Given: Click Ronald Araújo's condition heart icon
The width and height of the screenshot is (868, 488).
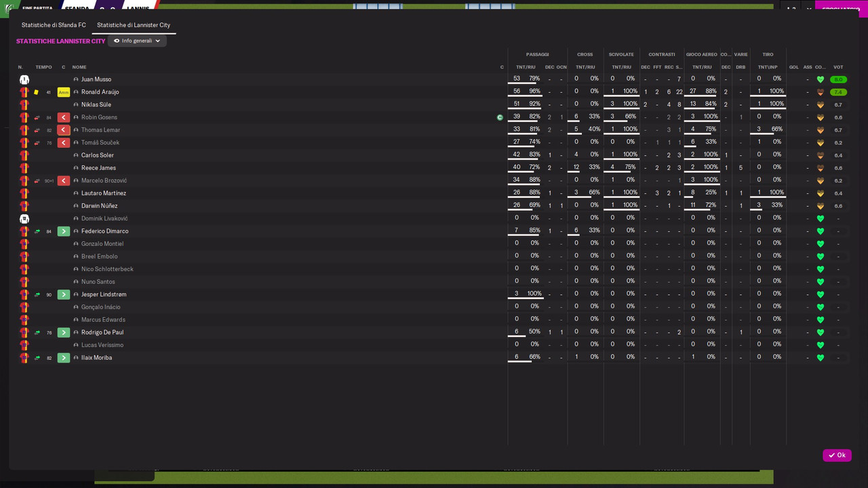Looking at the screenshot, I should (821, 92).
